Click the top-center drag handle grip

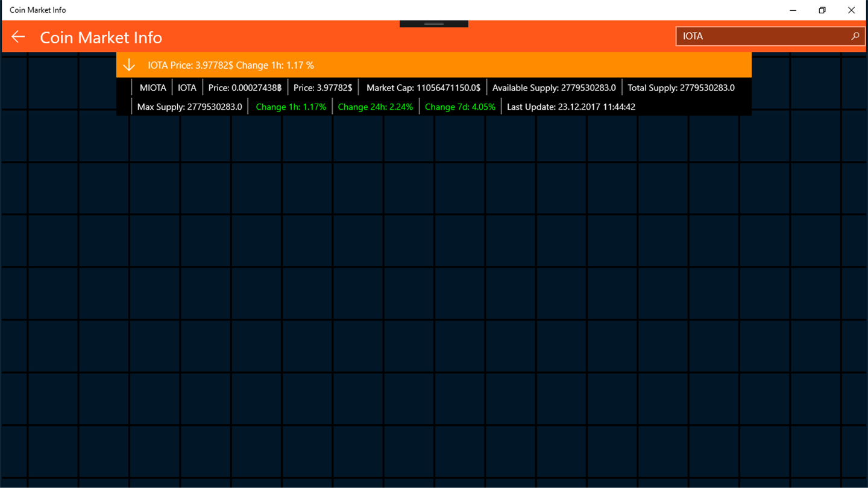[434, 23]
